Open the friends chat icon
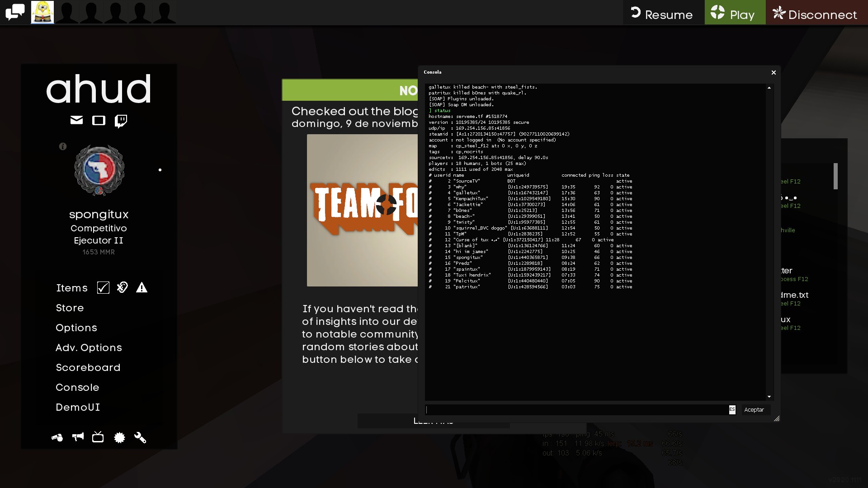This screenshot has height=488, width=868. (x=15, y=12)
